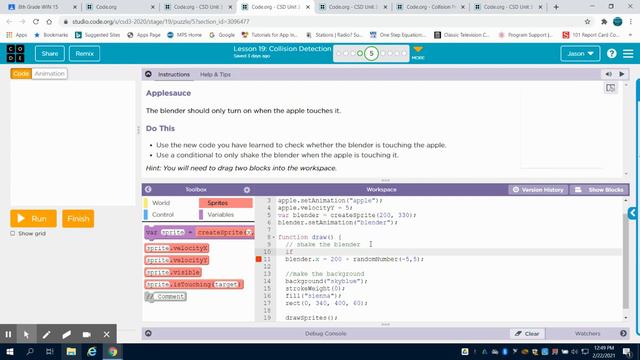640x360 pixels.
Task: Bookmark this page with star icon
Action: pos(587,22)
